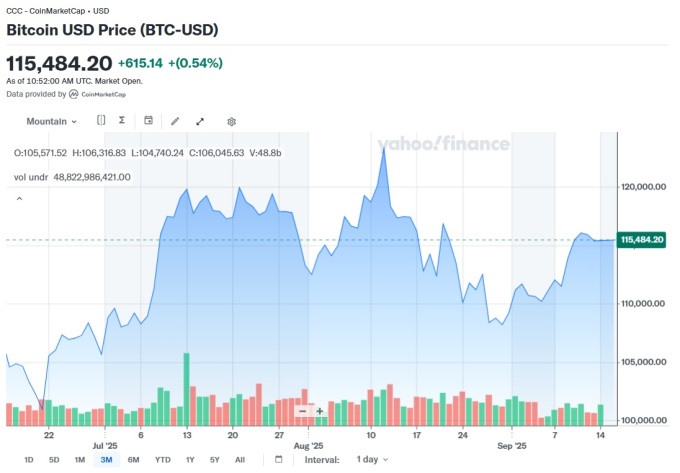Click the 110,000.00 price axis label
680x473 pixels.
click(643, 303)
